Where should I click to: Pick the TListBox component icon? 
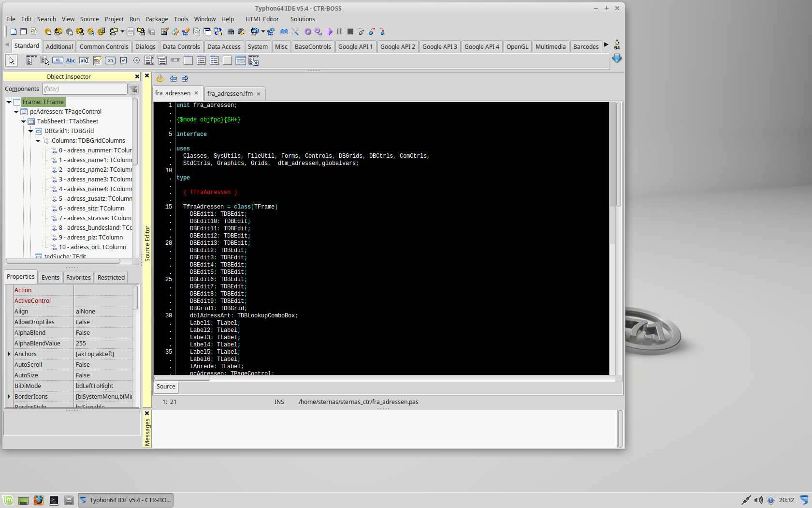149,60
